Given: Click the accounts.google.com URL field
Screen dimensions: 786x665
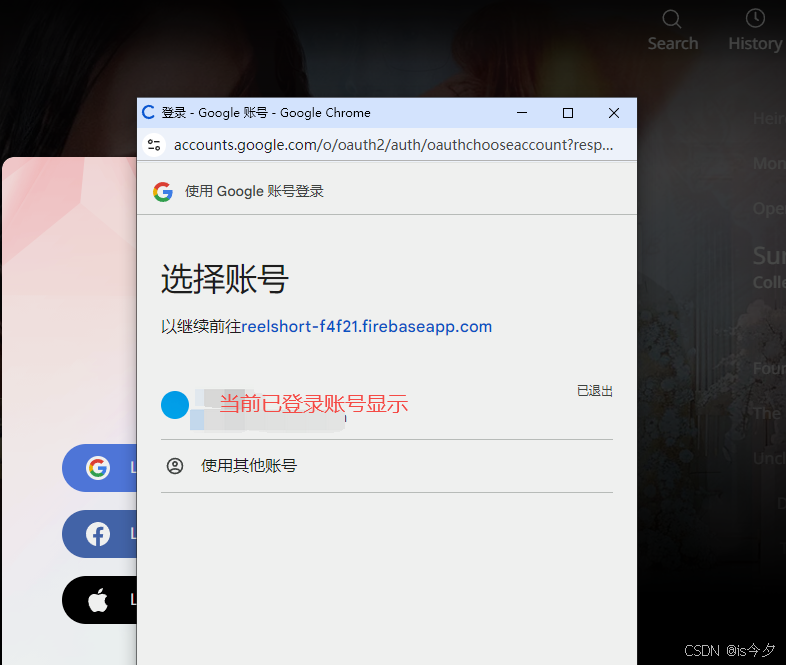Looking at the screenshot, I should pyautogui.click(x=394, y=145).
